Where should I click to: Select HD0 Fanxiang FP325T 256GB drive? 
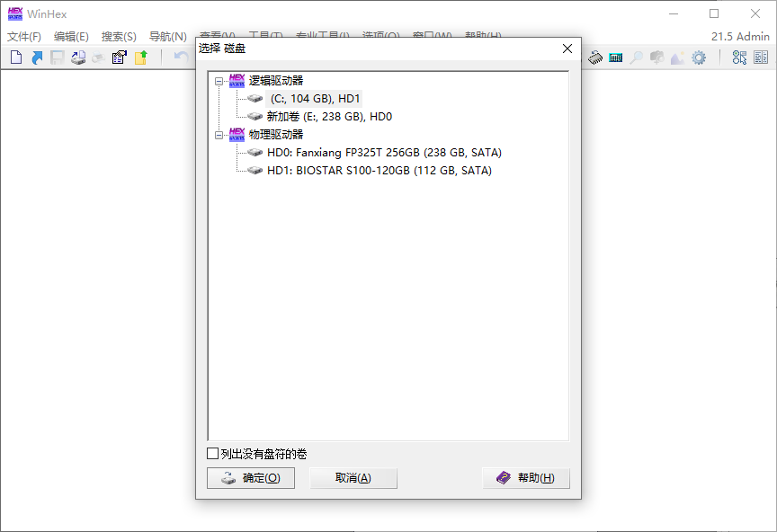384,153
